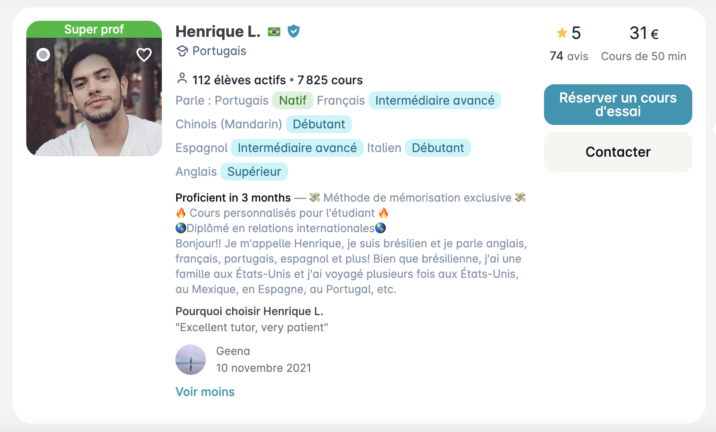Screen dimensions: 716x432
Task: Click the Contacter button
Action: point(618,152)
